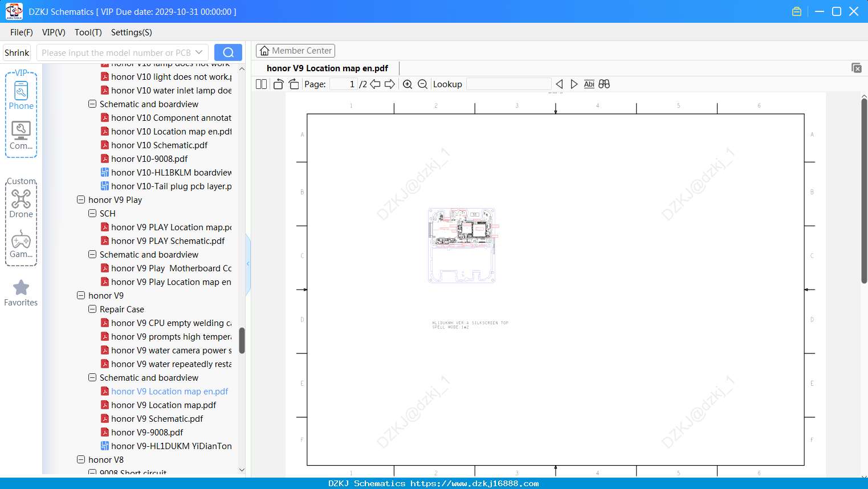868x489 pixels.
Task: Click the DZKJ app logo
Action: coord(14,11)
